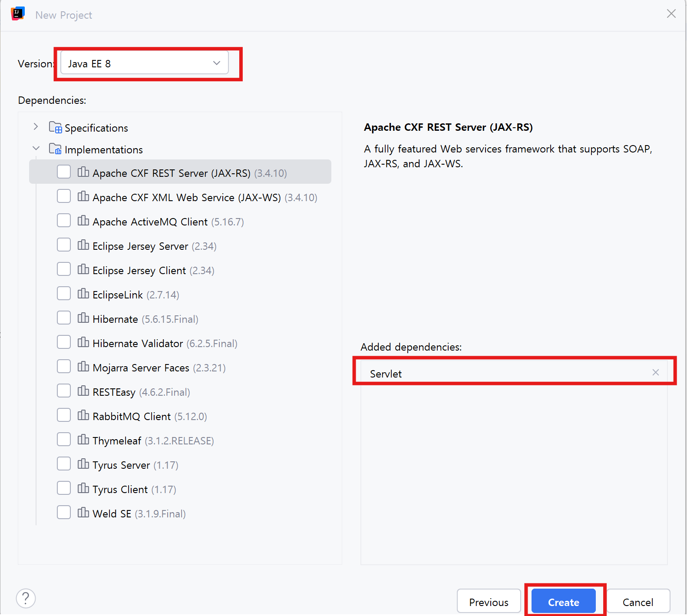Tick the RabbitMQ Client checkbox
Image resolution: width=687 pixels, height=616 pixels.
(x=64, y=415)
